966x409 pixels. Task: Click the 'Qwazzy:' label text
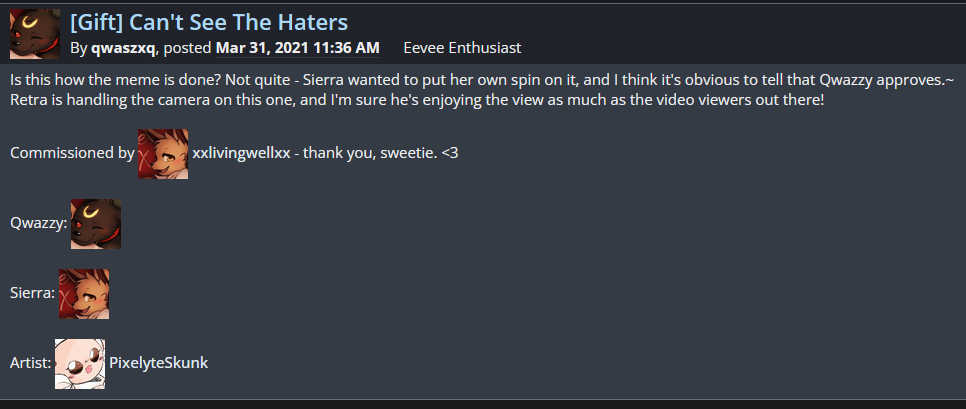[38, 224]
